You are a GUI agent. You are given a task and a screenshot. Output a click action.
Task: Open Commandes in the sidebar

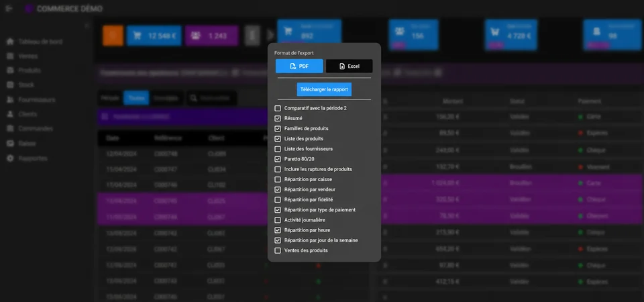pyautogui.click(x=36, y=129)
